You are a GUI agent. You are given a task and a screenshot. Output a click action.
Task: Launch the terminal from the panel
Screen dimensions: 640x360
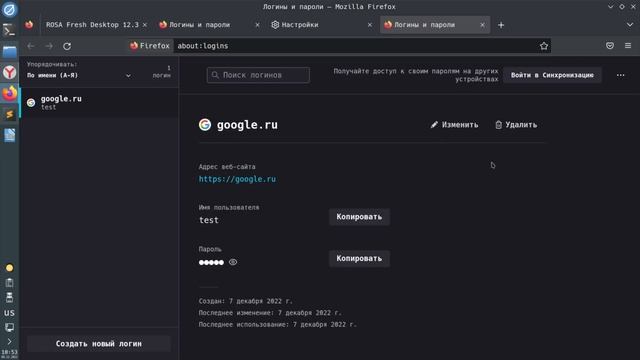tap(9, 30)
